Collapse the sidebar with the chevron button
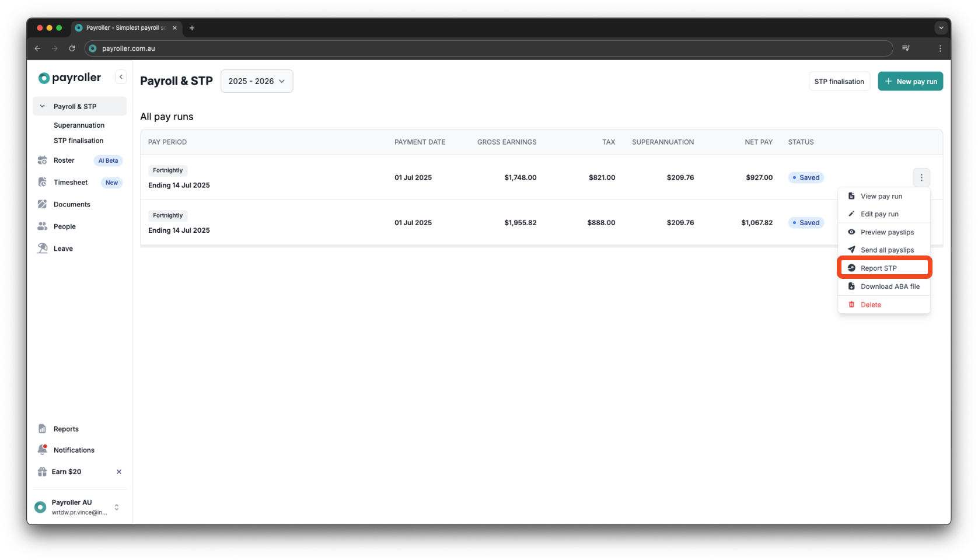Image resolution: width=978 pixels, height=560 pixels. [x=121, y=77]
